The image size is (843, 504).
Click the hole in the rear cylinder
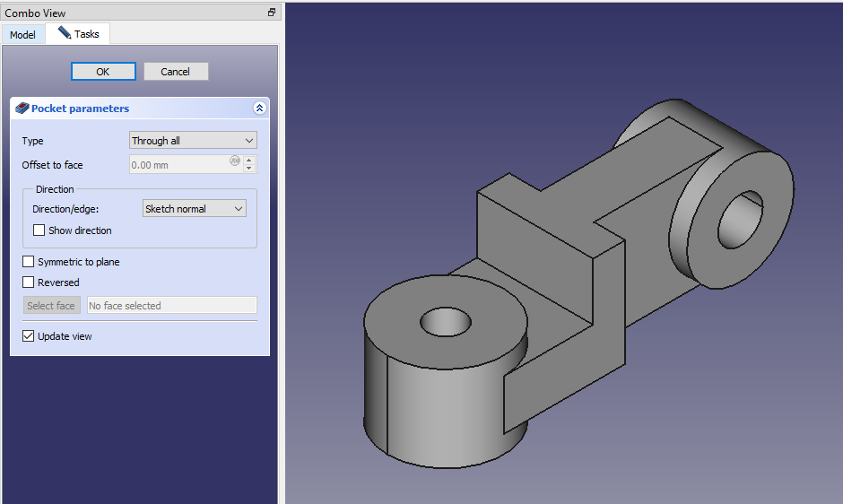pos(741,220)
